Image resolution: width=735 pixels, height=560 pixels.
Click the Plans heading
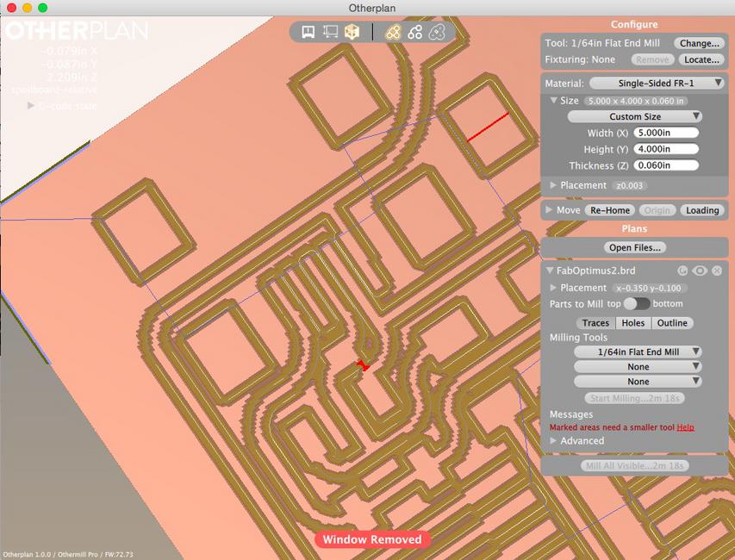tap(634, 228)
